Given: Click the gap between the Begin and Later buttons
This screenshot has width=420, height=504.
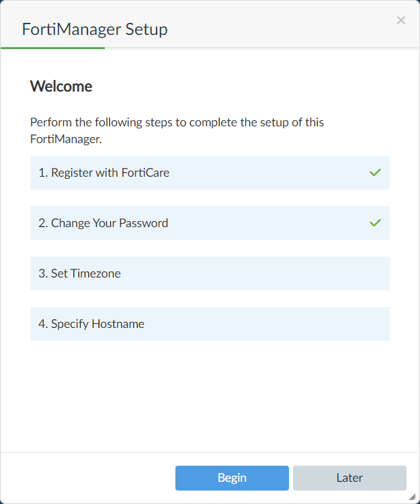Looking at the screenshot, I should pos(291,478).
